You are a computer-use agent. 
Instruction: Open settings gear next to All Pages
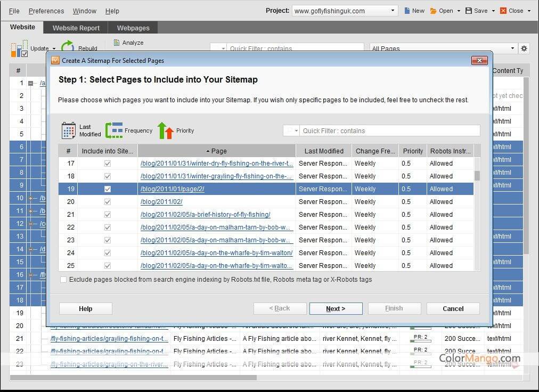[524, 48]
